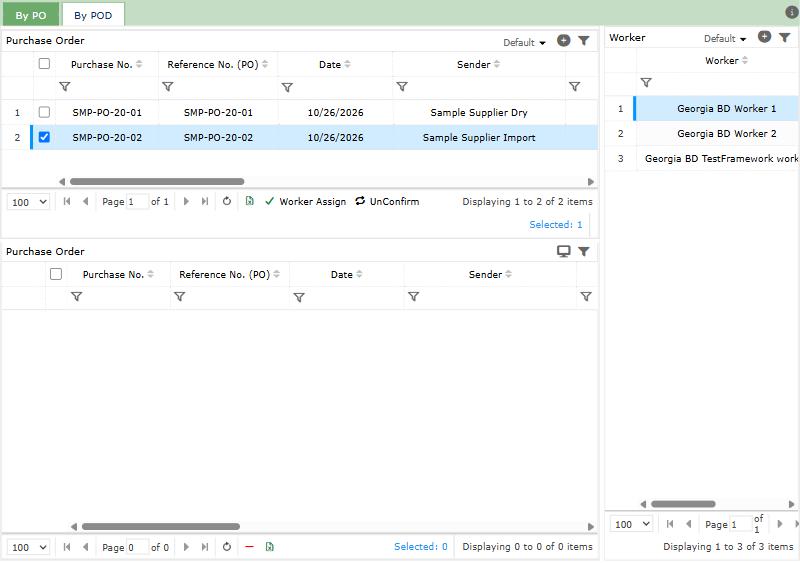Click Sample Supplier Dry sender cell
Screen dimensions: 800x563
click(x=479, y=112)
